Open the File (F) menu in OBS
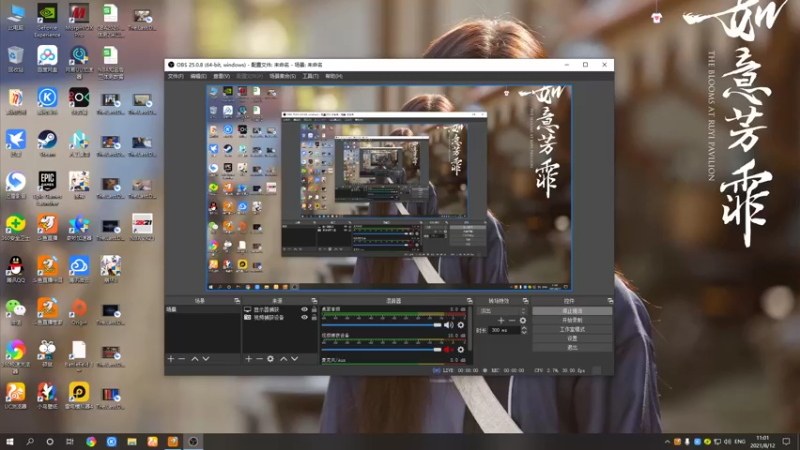800x450 pixels. (x=175, y=76)
